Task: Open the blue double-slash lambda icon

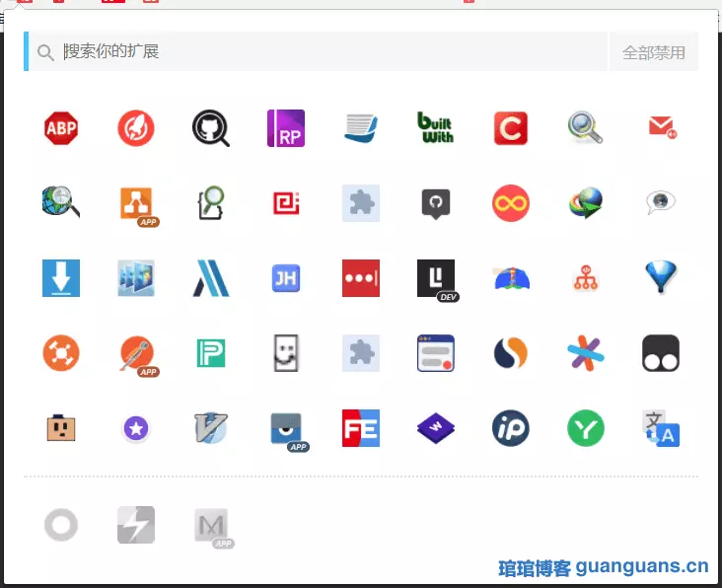Action: click(211, 278)
